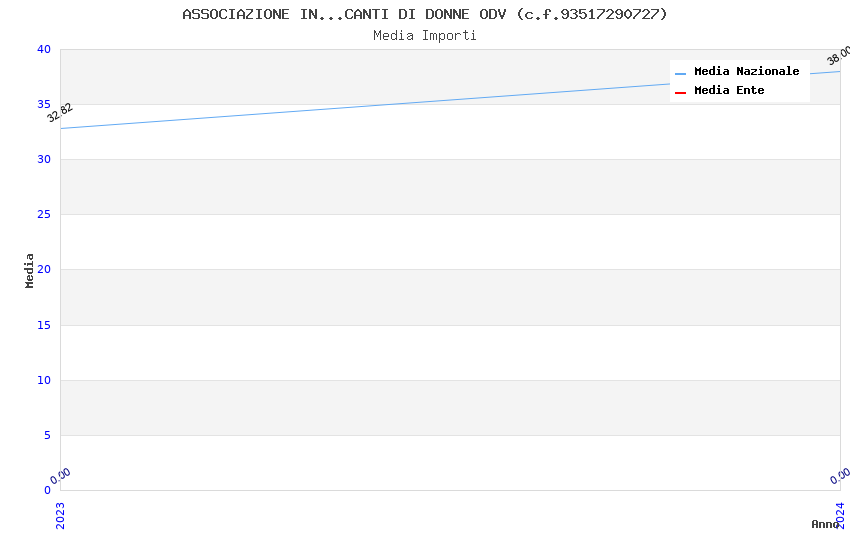Click the 0.00 data label at 2023
The image size is (850, 550).
[60, 476]
